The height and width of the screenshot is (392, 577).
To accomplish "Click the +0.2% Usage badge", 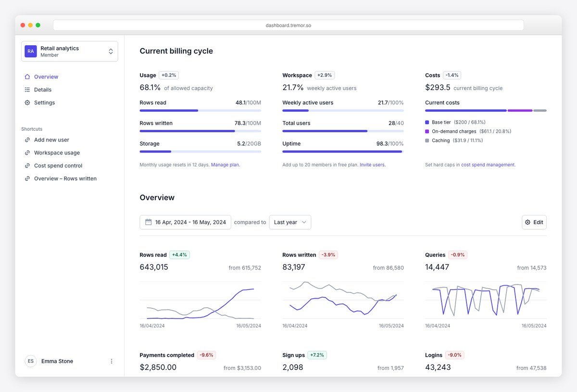I will tap(169, 75).
